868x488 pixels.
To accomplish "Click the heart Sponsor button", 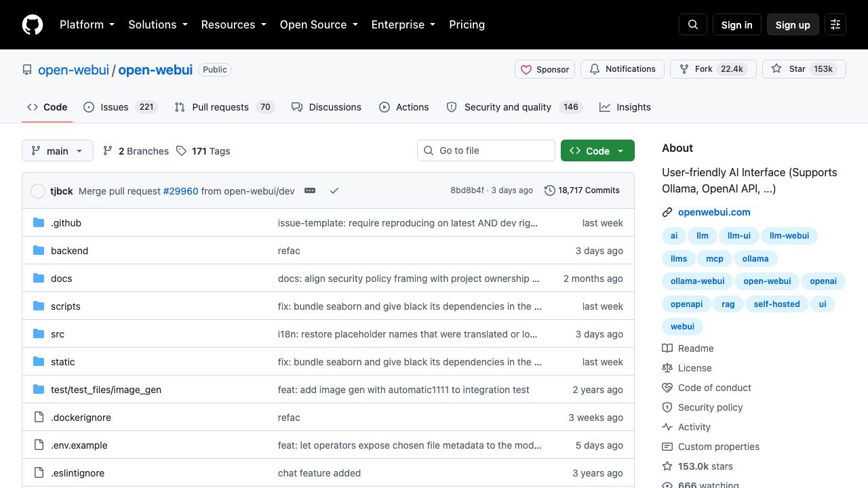I will click(x=545, y=69).
